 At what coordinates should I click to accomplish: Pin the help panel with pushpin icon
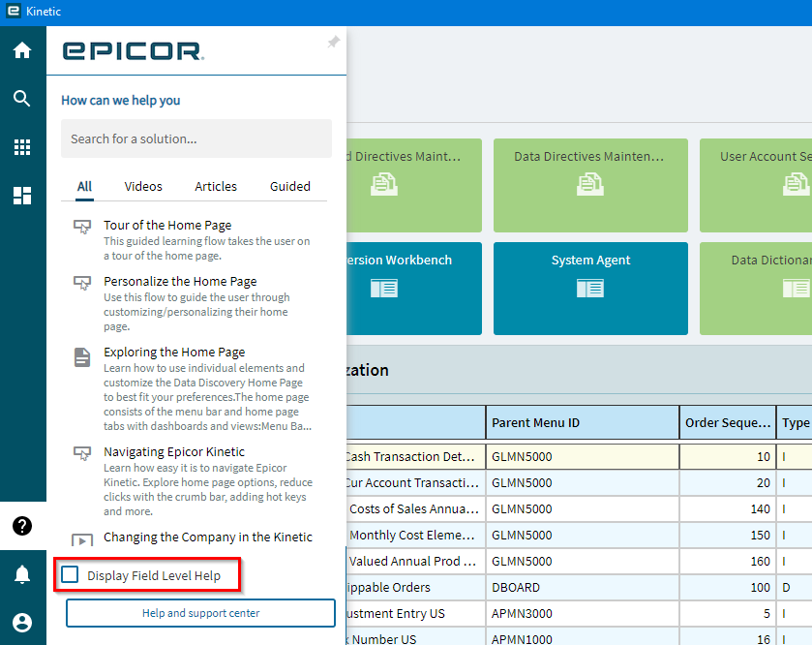point(334,42)
